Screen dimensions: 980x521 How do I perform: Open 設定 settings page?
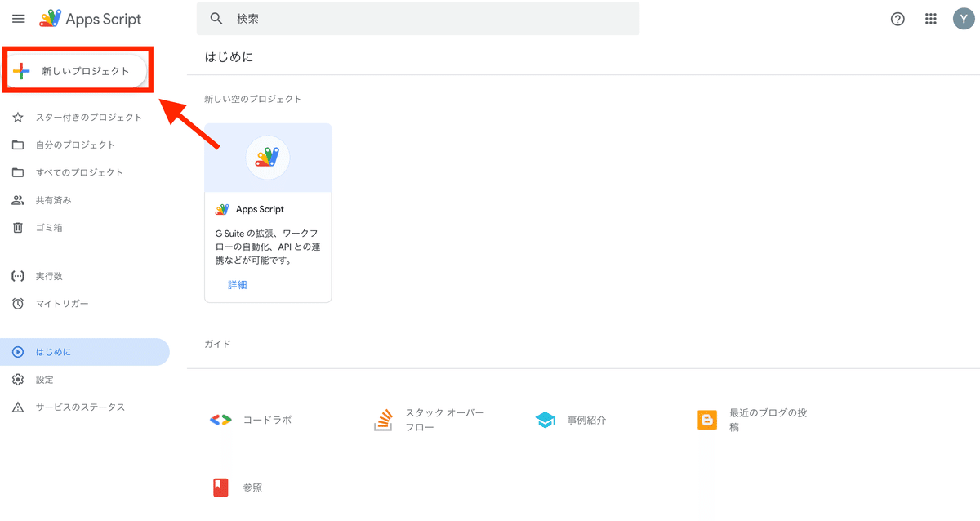tap(44, 380)
